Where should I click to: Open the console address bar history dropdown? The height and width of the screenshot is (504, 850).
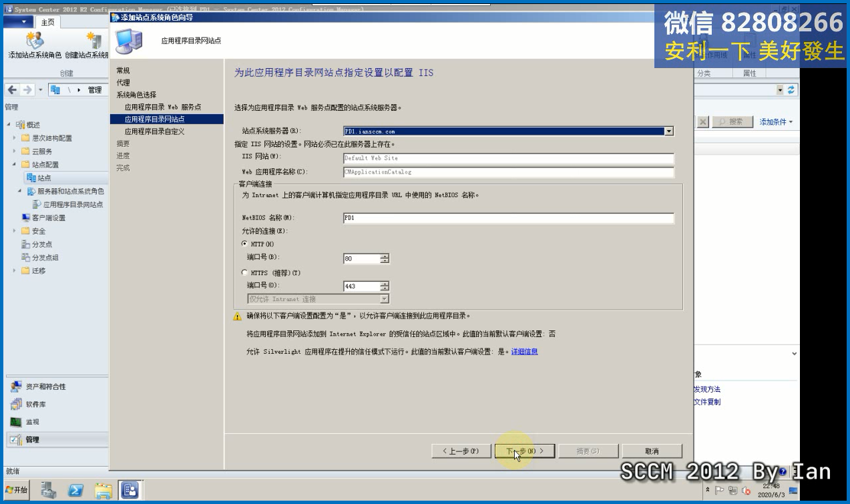click(x=780, y=89)
